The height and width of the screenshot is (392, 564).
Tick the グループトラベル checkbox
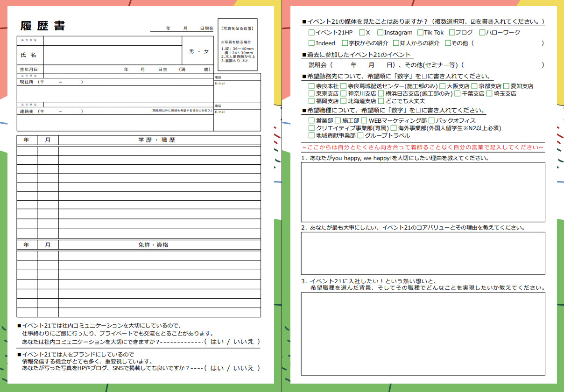tap(360, 136)
